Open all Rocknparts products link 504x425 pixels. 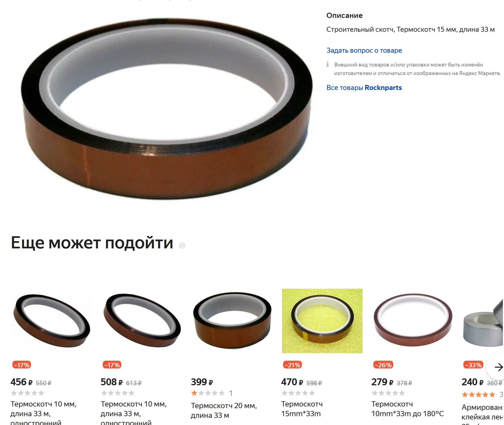364,88
